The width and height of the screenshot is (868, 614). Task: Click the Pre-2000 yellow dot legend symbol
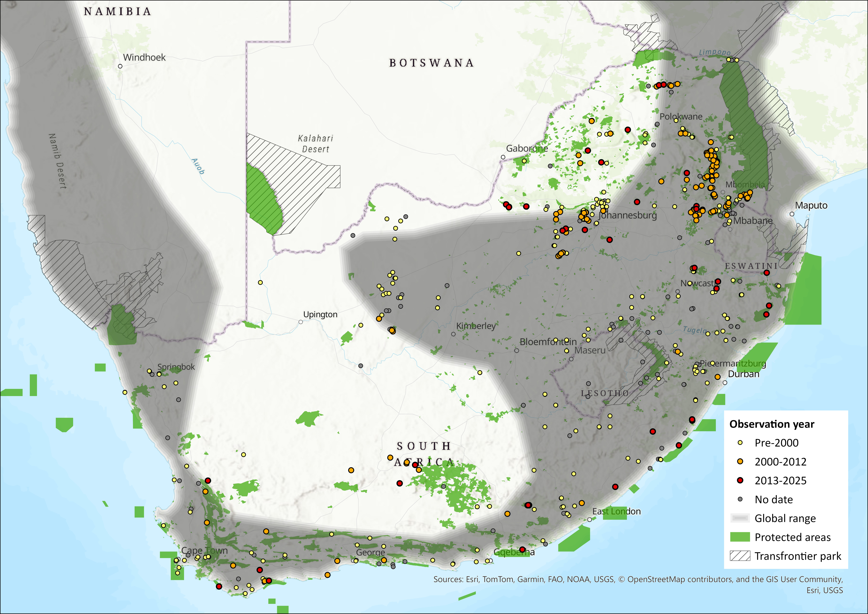tap(740, 443)
